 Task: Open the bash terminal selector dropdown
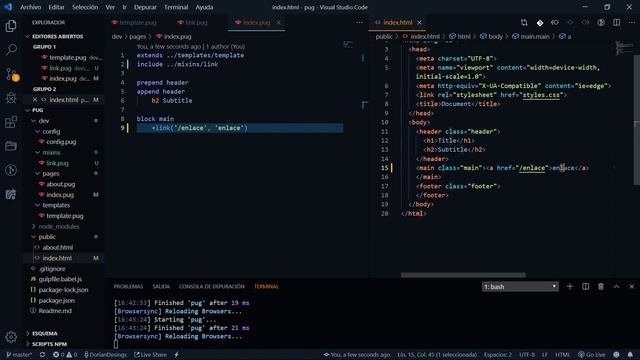tap(520, 287)
